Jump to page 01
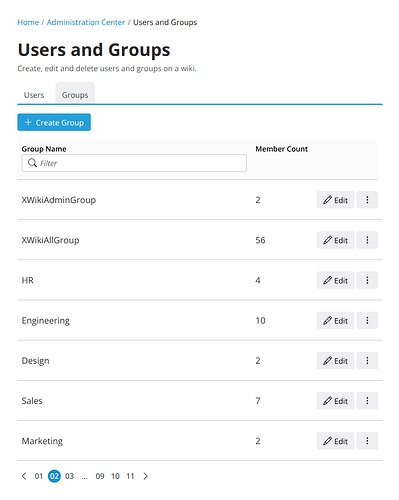This screenshot has height=500, width=399. click(x=39, y=476)
